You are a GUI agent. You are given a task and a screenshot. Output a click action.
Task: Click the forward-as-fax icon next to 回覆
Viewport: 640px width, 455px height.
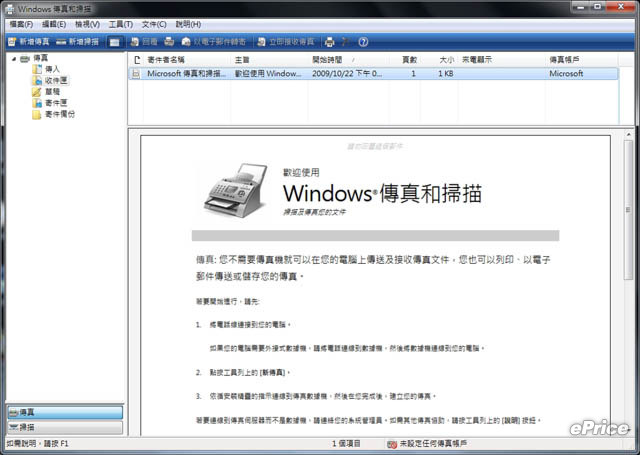169,42
